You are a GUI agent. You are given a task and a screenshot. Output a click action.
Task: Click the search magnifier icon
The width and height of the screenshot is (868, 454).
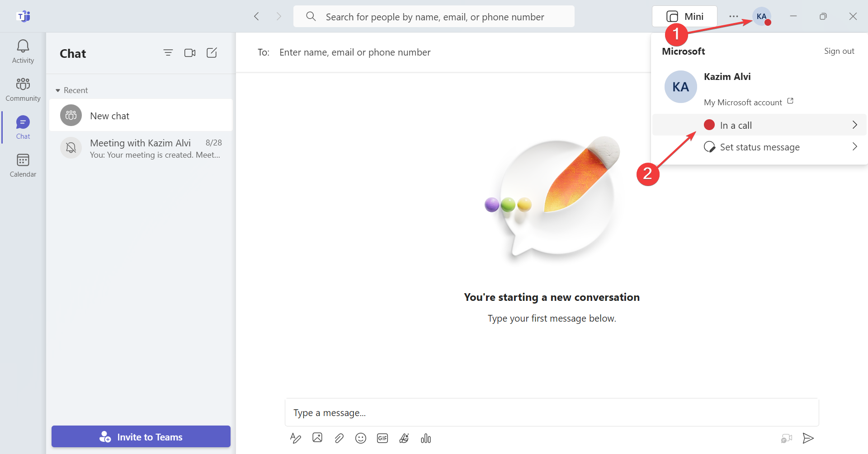point(311,17)
